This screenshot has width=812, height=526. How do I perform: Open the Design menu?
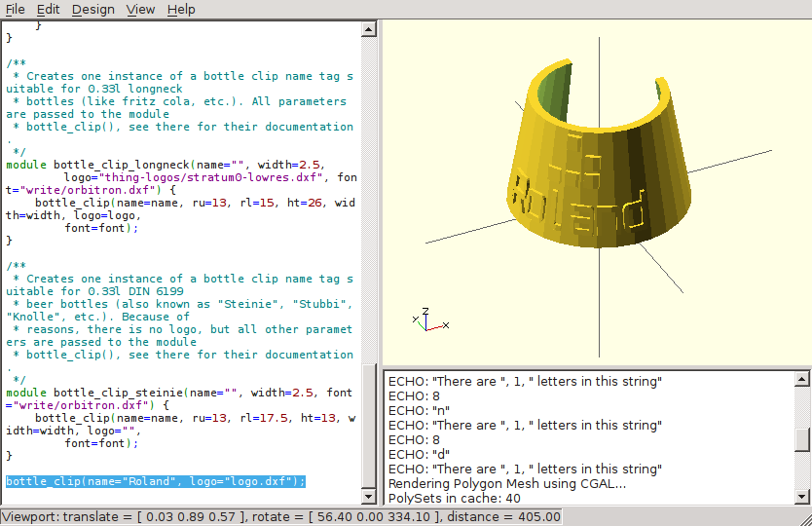click(x=93, y=10)
